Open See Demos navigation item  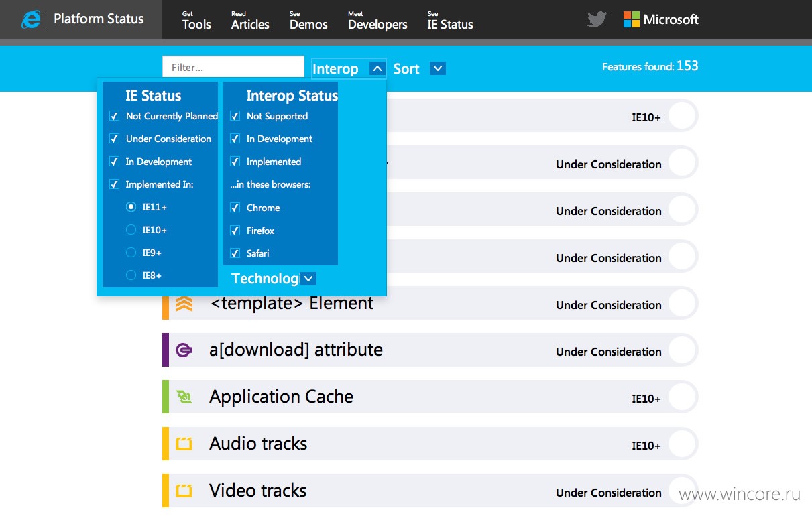click(308, 20)
